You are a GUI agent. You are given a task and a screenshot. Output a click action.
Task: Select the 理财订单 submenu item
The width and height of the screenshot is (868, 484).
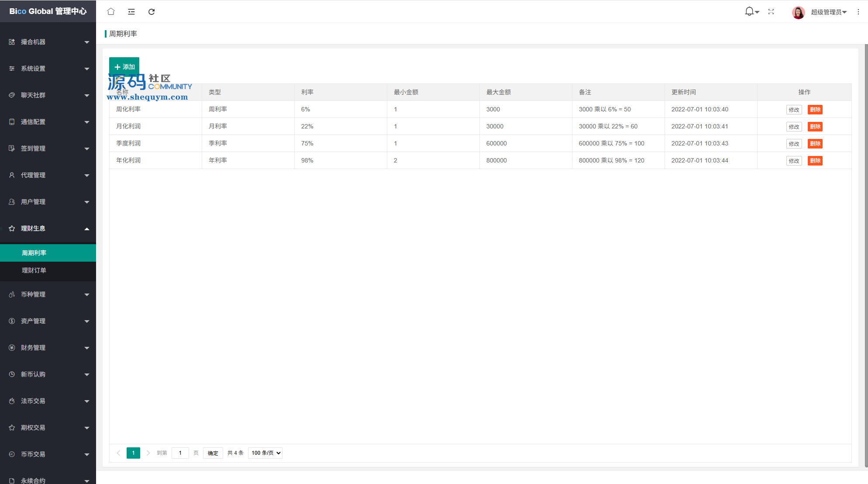click(x=34, y=270)
